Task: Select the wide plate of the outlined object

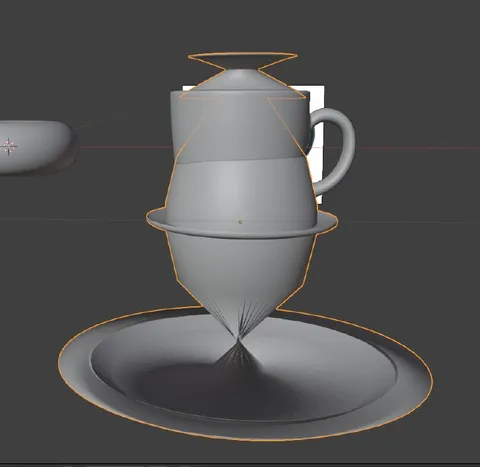Action: coord(246,373)
